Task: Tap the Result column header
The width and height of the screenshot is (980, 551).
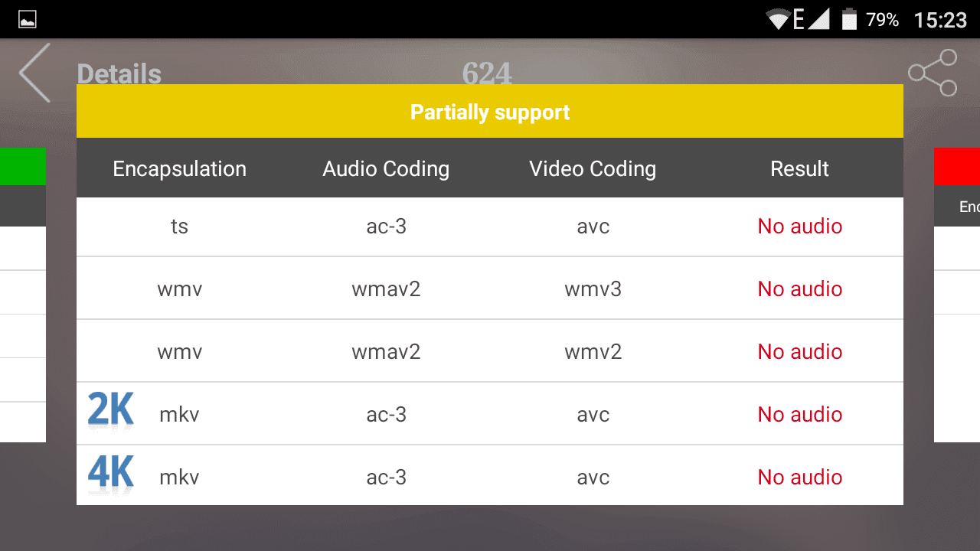Action: (x=799, y=169)
